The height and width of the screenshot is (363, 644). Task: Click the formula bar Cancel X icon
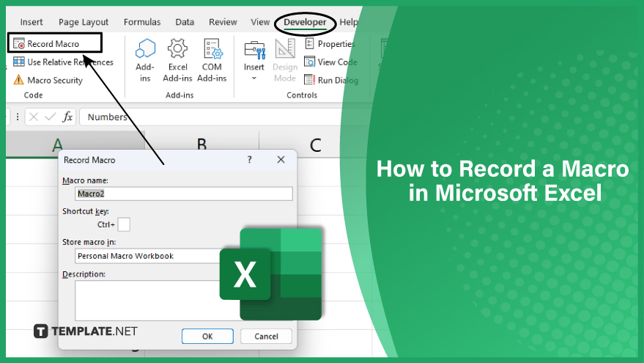(34, 117)
